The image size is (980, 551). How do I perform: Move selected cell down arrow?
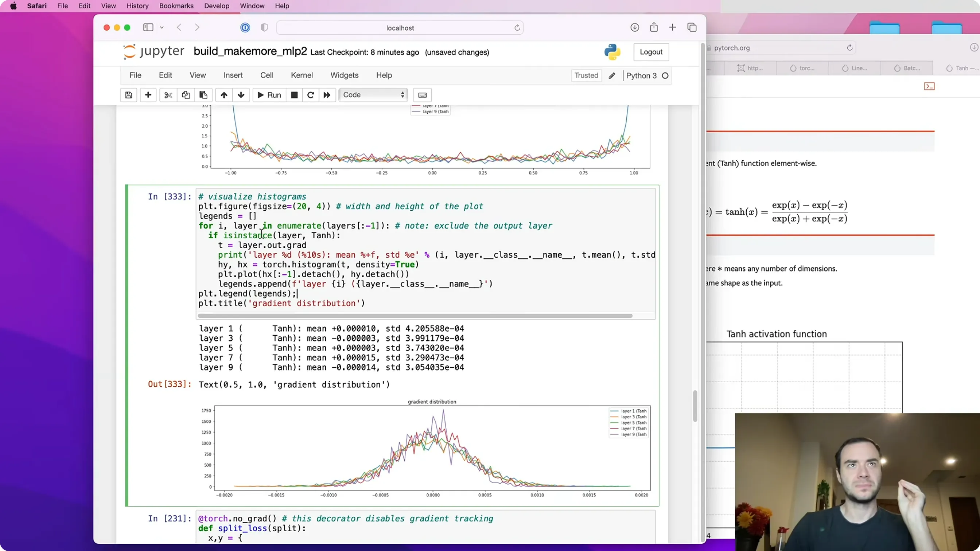[241, 95]
